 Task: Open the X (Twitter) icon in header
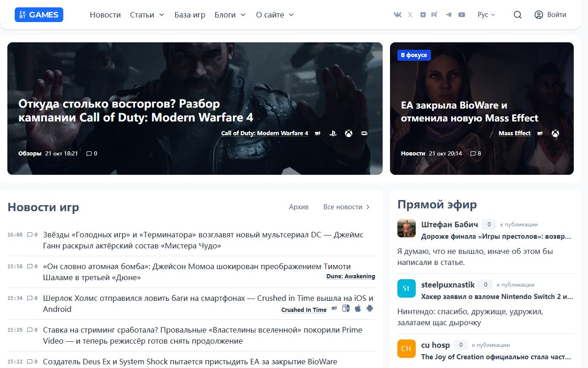point(410,15)
